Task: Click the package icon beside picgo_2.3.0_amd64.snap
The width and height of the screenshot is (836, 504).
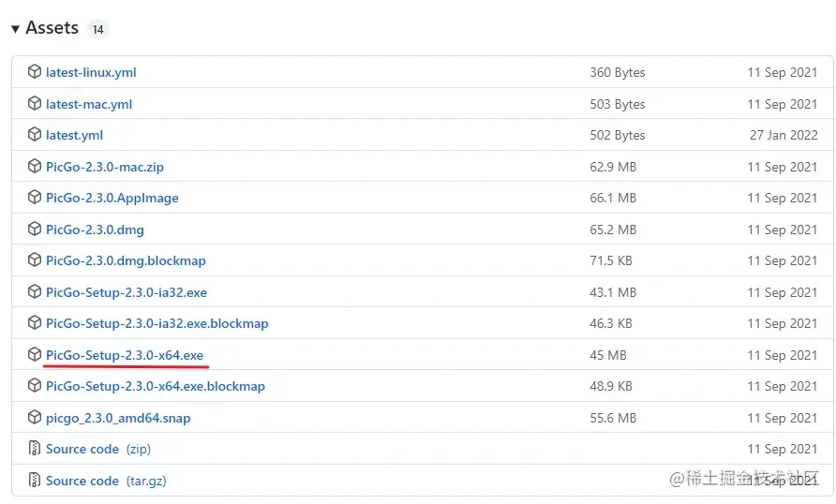Action: (34, 417)
